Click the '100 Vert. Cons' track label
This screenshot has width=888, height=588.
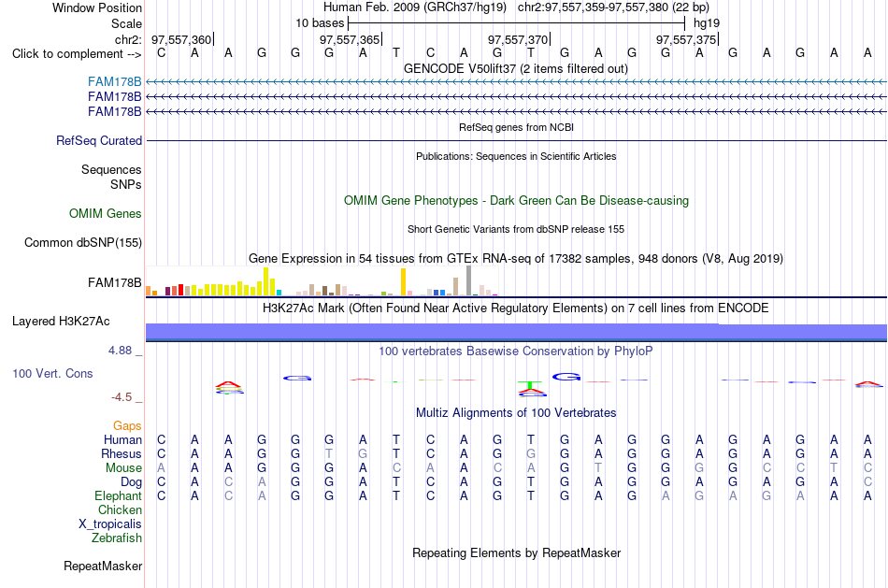pos(52,373)
